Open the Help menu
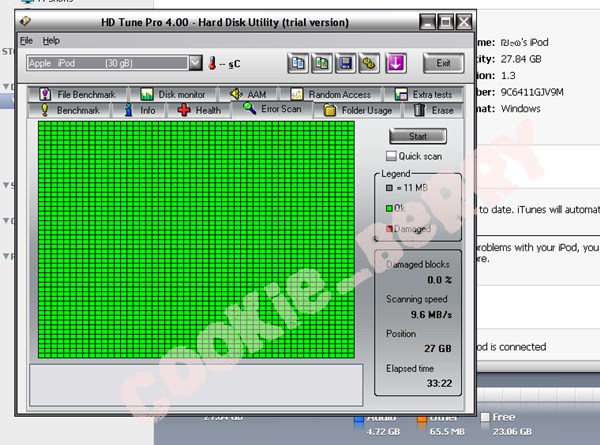 51,40
